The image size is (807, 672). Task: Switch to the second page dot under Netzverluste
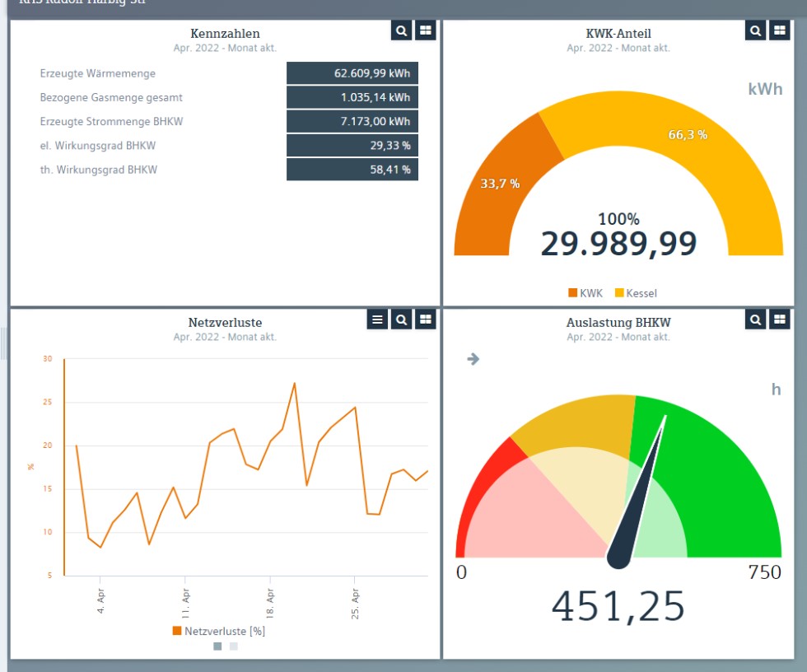[x=233, y=646]
